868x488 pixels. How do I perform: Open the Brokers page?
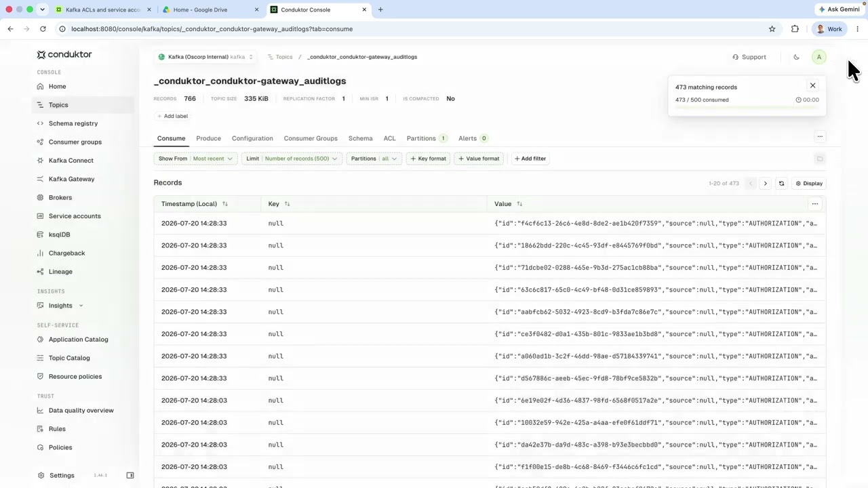coord(60,197)
